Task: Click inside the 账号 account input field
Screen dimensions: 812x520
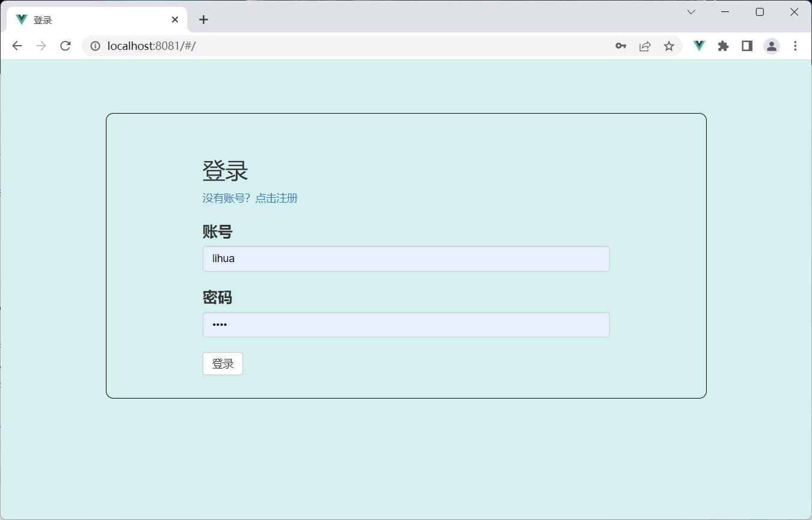Action: coord(406,258)
